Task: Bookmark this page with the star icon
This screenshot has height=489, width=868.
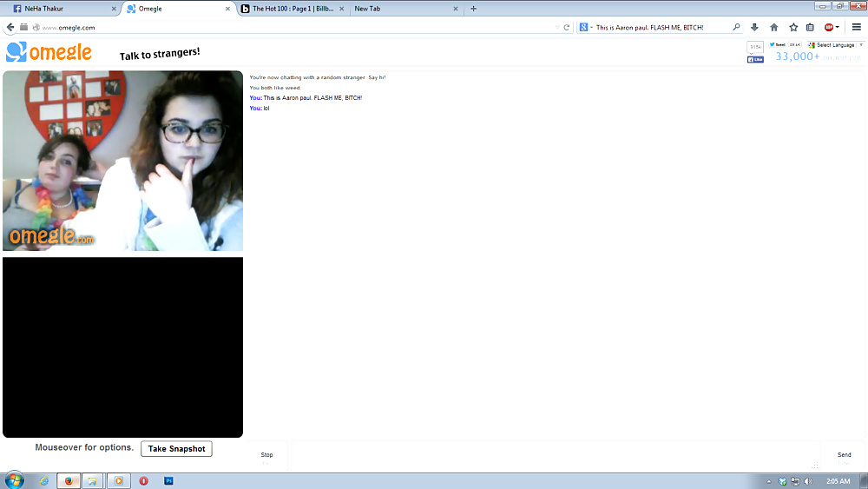Action: click(x=793, y=27)
